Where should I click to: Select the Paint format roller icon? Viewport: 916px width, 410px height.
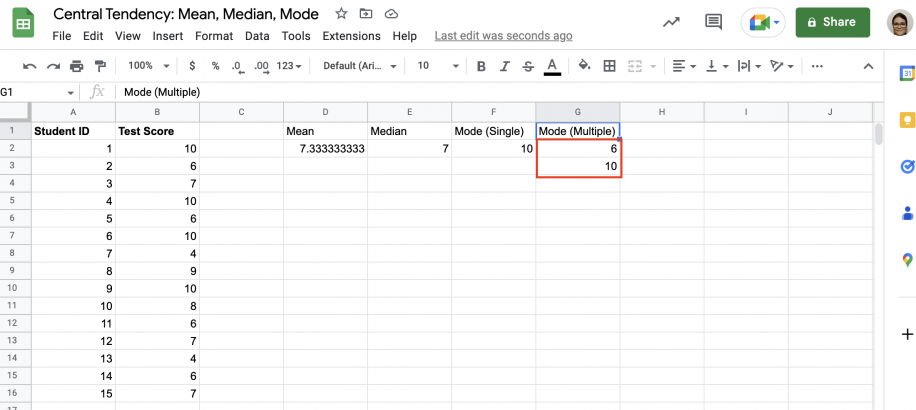point(100,66)
